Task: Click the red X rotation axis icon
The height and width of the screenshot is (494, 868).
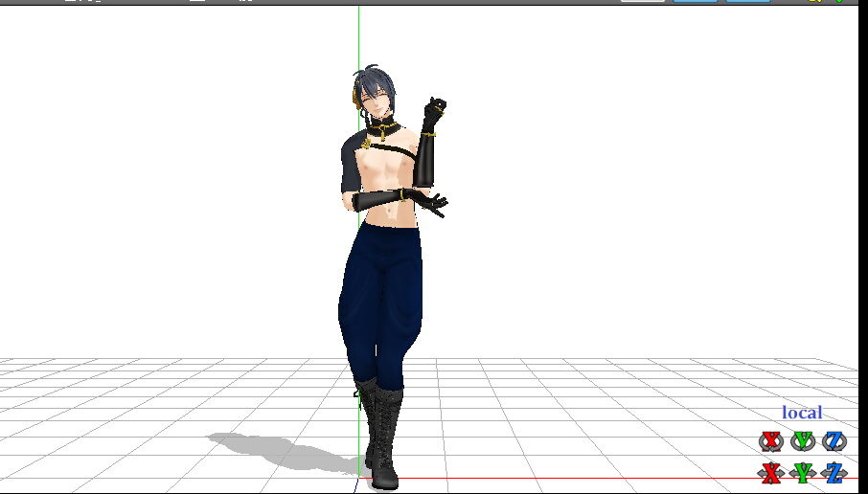Action: click(x=771, y=441)
